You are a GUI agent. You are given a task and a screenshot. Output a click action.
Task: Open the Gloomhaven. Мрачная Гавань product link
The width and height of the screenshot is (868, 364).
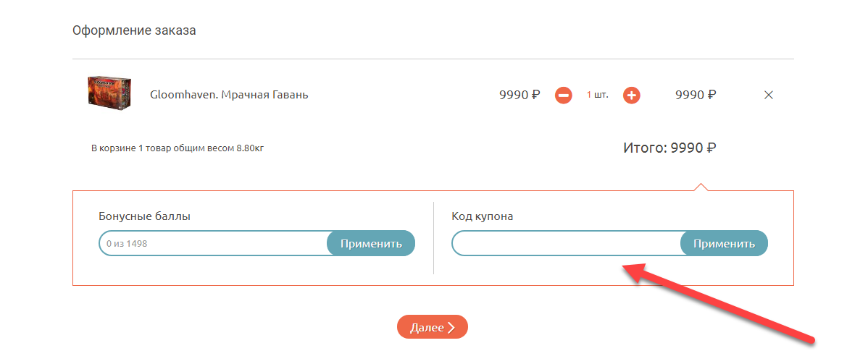click(229, 95)
